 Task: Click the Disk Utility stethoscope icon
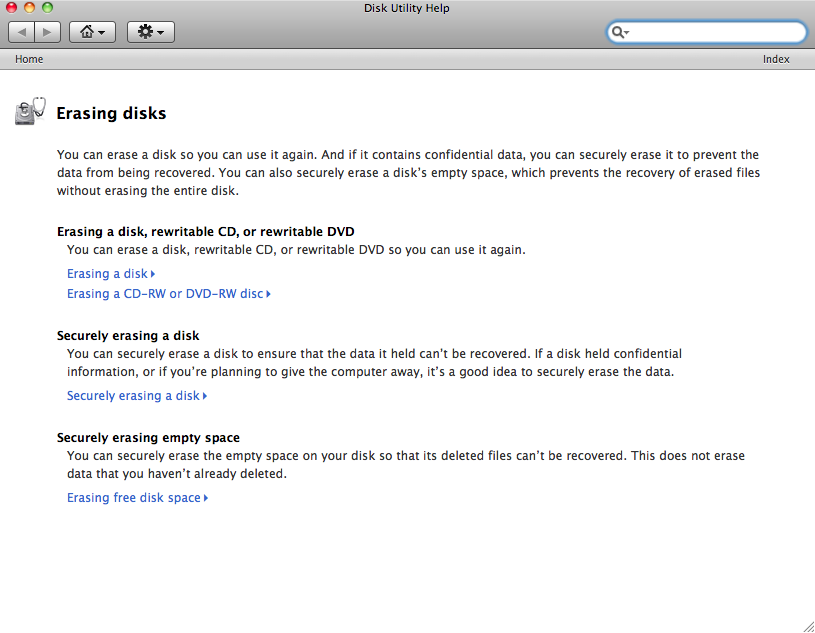click(x=30, y=111)
